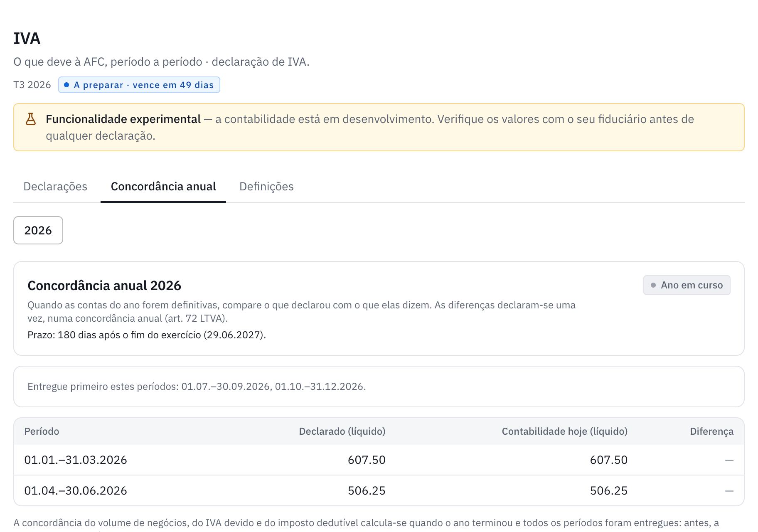The image size is (758, 532).
Task: Open the Declarações tab
Action: [x=55, y=187]
